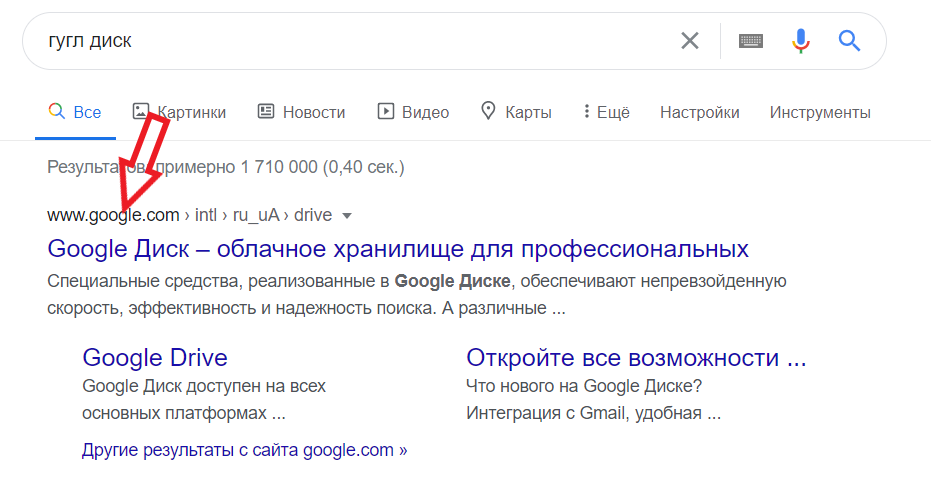Open Google Диск – облачное хранилище result
The image size is (931, 490).
(398, 248)
